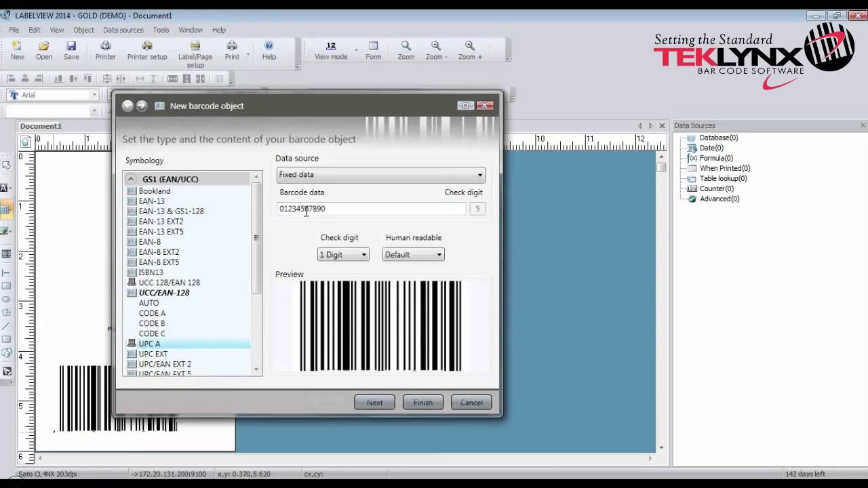Open the Check digit 1 Digit dropdown
The image size is (868, 488).
[x=343, y=255]
